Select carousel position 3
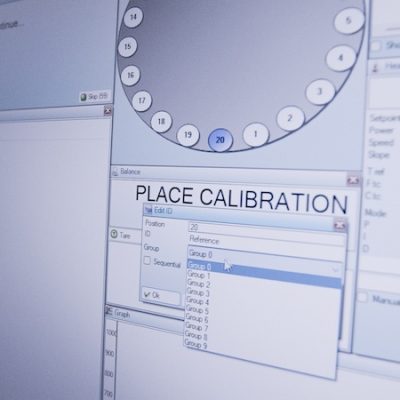 (320, 91)
